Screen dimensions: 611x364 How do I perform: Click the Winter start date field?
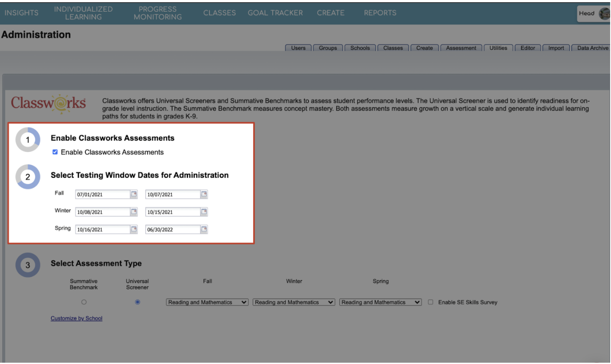(x=102, y=212)
